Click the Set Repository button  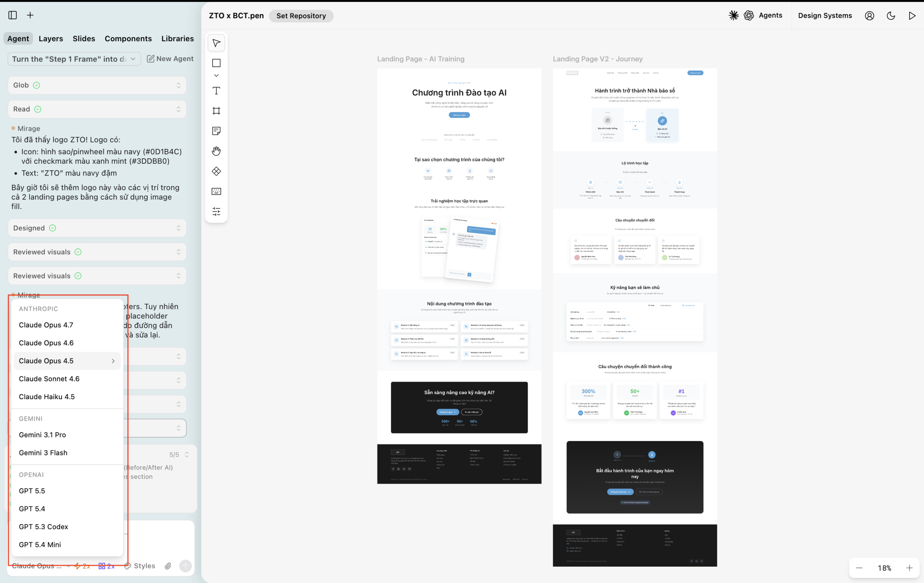[301, 16]
